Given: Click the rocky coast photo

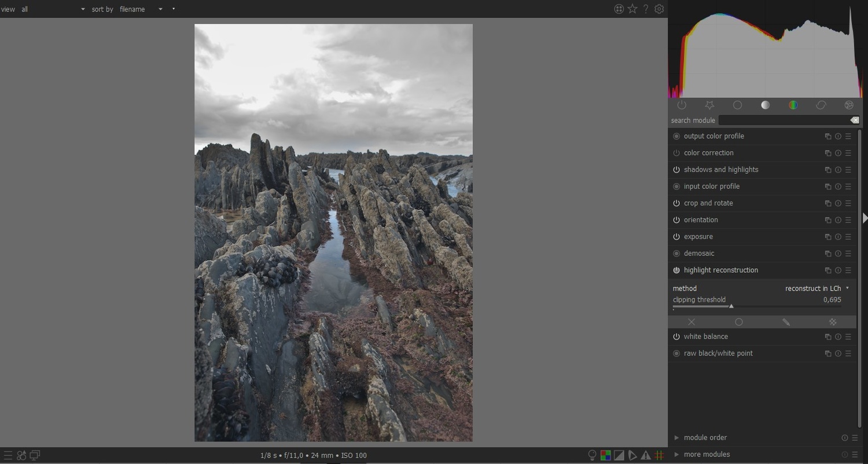Looking at the screenshot, I should pos(333,233).
